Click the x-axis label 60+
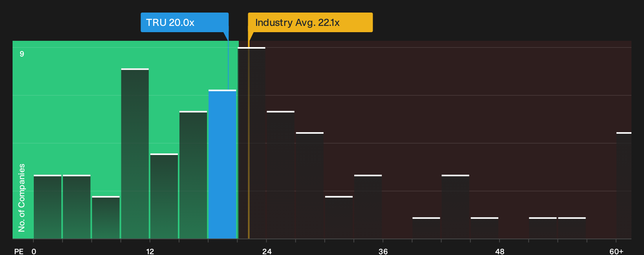Image resolution: width=644 pixels, height=255 pixels. coord(616,251)
